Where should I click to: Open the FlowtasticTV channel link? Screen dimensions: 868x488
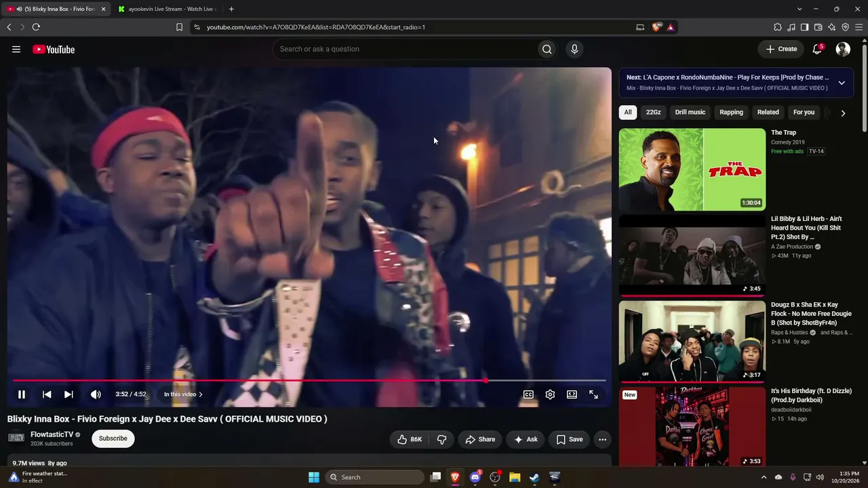pos(52,434)
